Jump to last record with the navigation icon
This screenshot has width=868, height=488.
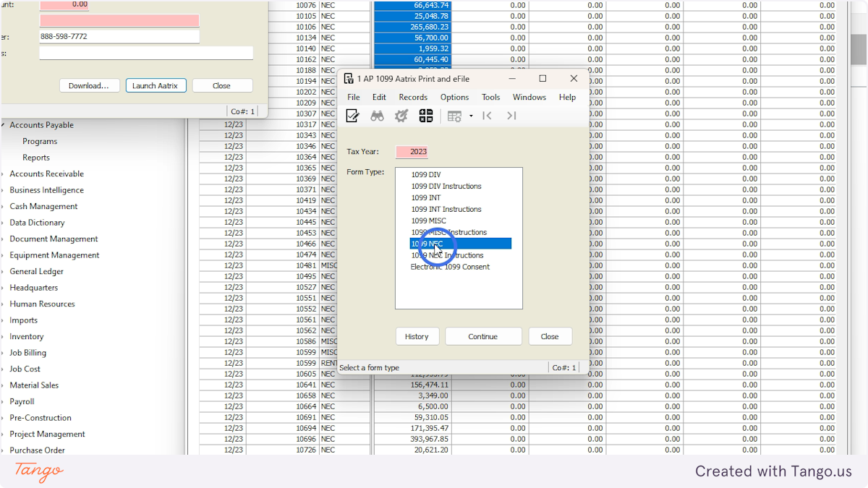click(x=511, y=116)
